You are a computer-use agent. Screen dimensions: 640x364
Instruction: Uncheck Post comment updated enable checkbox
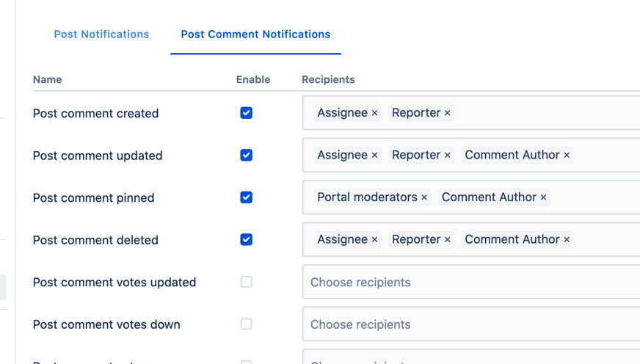[x=247, y=156]
